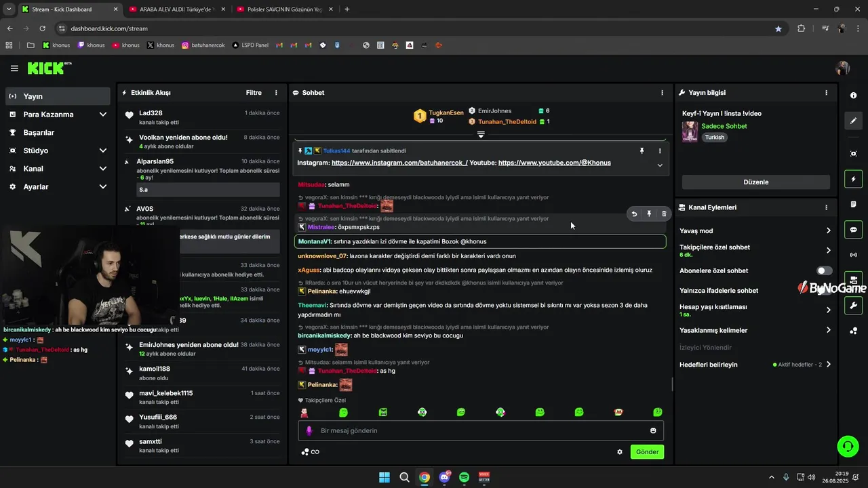Screen dimensions: 868x488
Task: Open the batuhanercok Instagram bookmark
Action: click(x=204, y=45)
